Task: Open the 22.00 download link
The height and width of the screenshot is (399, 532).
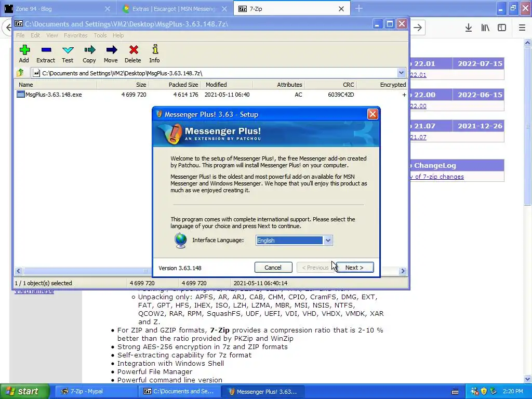Action: (x=418, y=106)
